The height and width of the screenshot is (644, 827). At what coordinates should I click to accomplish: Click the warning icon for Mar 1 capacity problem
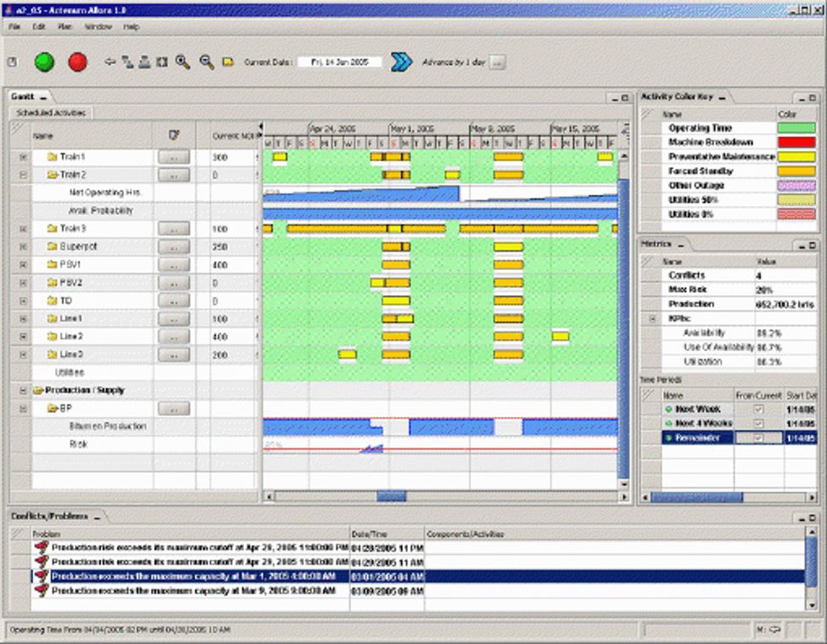click(41, 576)
